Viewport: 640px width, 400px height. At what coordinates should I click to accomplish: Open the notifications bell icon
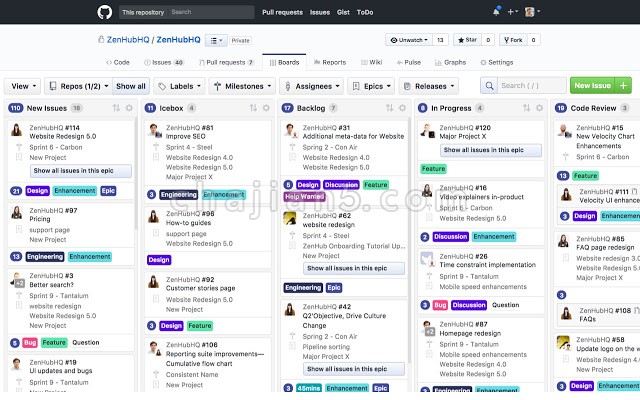496,11
